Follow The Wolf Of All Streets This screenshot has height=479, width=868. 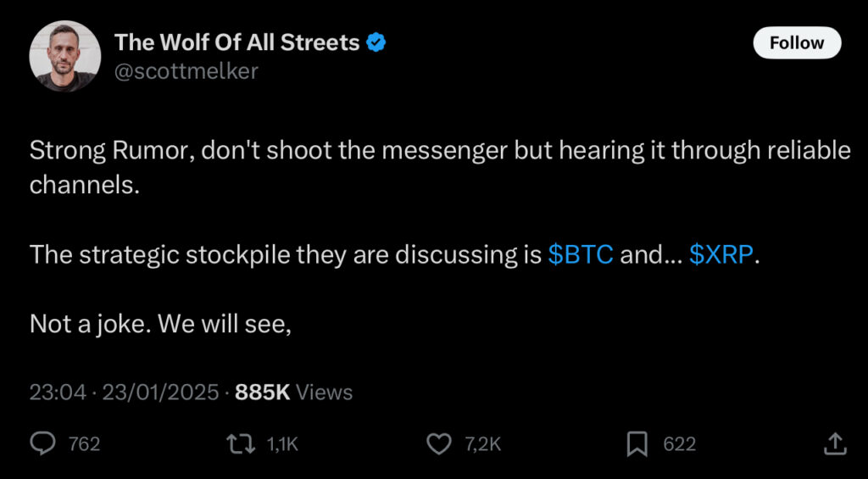click(x=796, y=42)
